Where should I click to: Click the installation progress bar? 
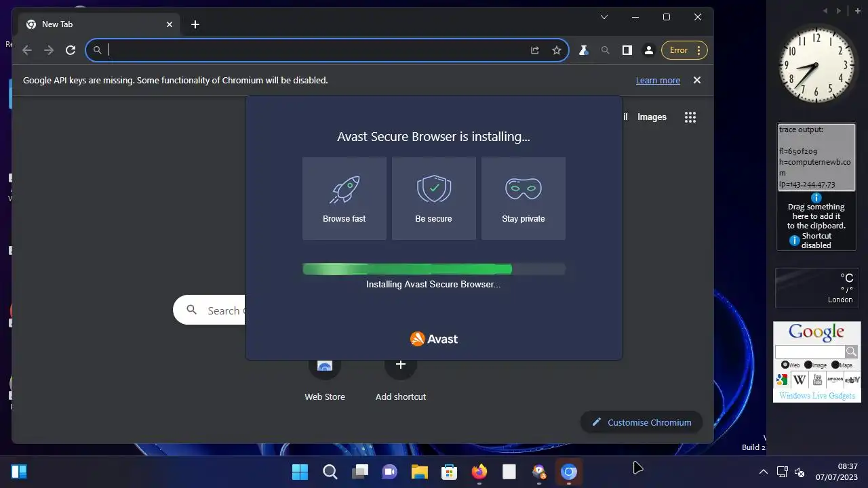[x=434, y=270]
